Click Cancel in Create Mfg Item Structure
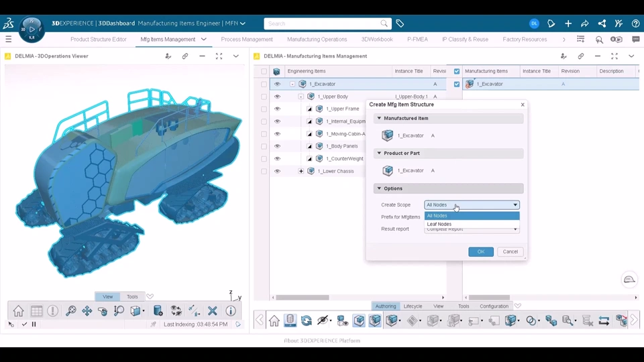This screenshot has width=644, height=362. [510, 251]
